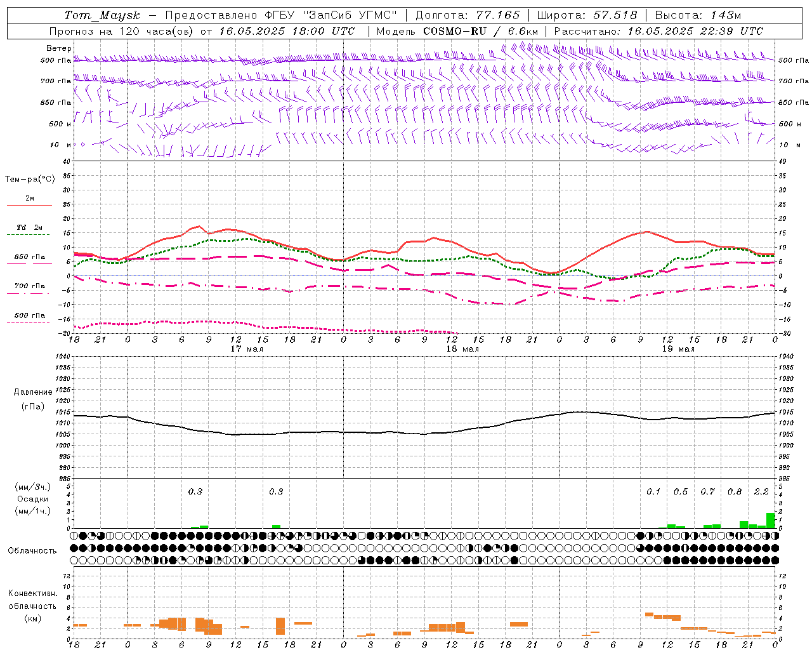Click the 0.7 precipitation amount value
Screen dimensions: 812x650
point(707,492)
